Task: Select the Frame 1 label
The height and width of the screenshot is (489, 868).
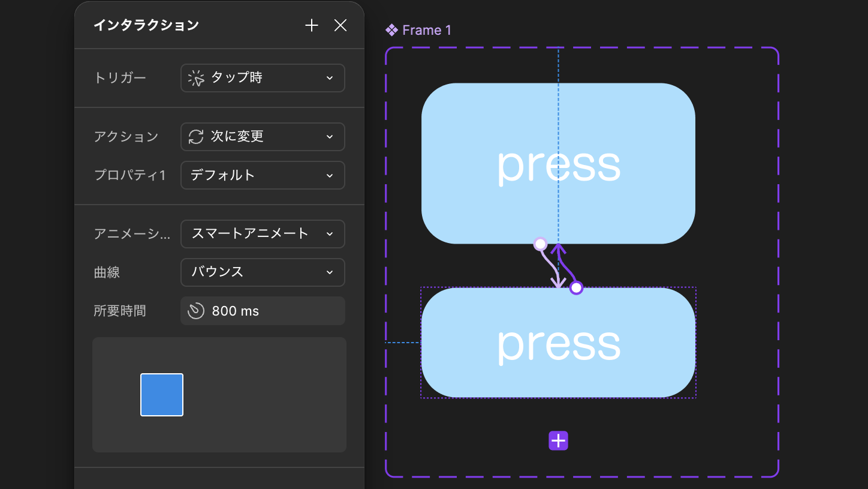Action: point(426,30)
